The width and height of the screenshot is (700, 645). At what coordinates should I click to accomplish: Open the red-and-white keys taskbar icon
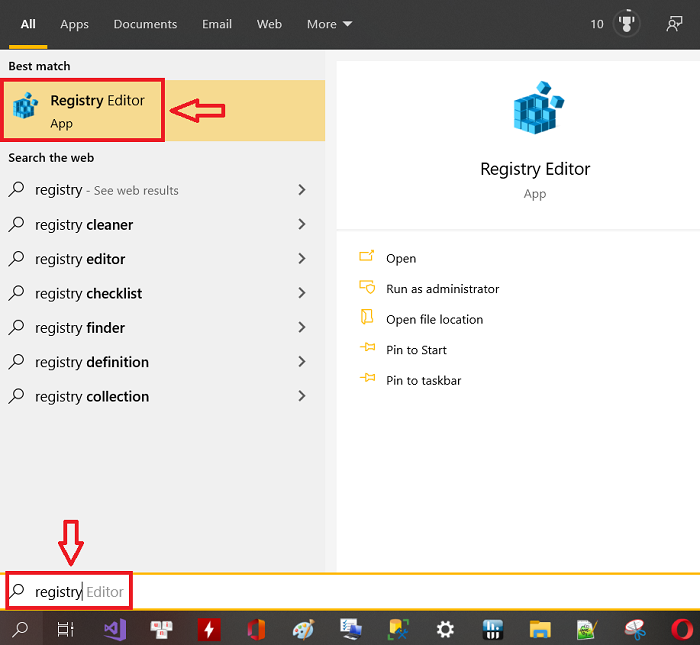pyautogui.click(x=161, y=629)
